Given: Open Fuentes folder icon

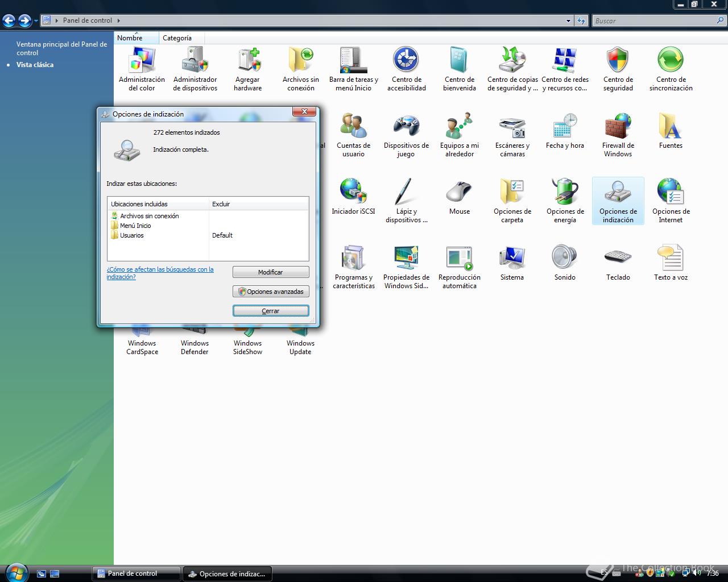Looking at the screenshot, I should [x=671, y=132].
